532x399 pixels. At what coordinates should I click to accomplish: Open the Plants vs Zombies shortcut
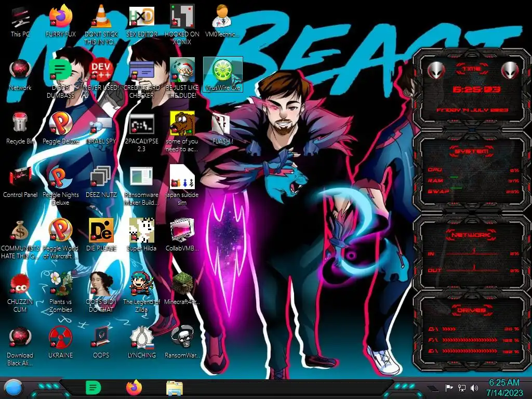pos(60,292)
